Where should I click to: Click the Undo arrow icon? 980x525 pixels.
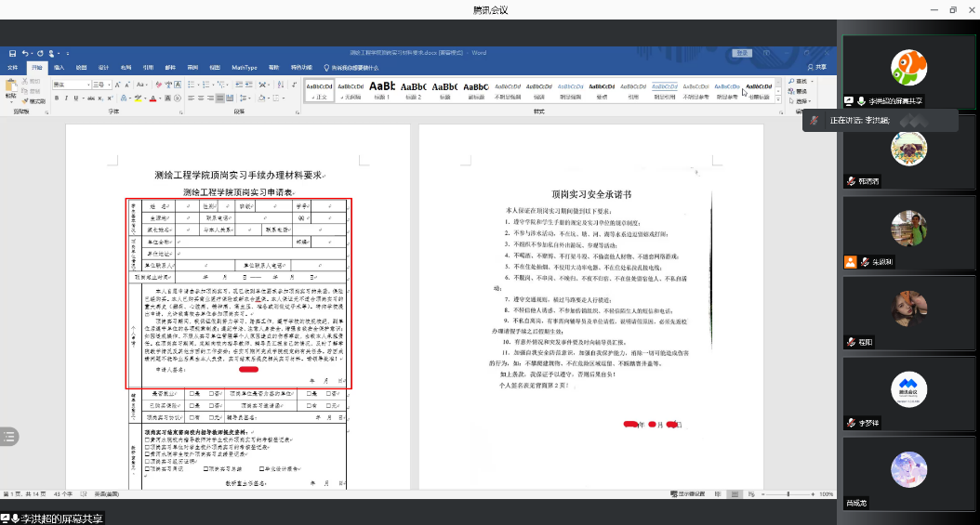pyautogui.click(x=26, y=53)
